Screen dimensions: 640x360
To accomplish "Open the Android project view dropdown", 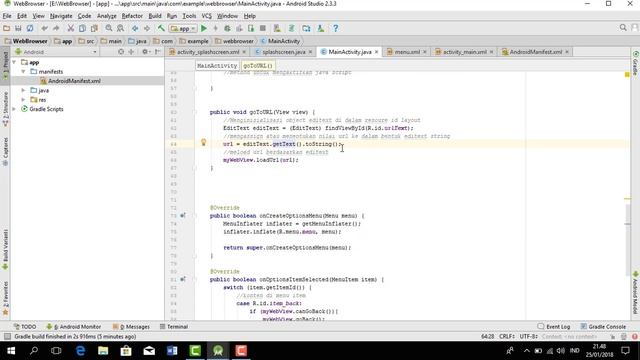I will point(56,52).
